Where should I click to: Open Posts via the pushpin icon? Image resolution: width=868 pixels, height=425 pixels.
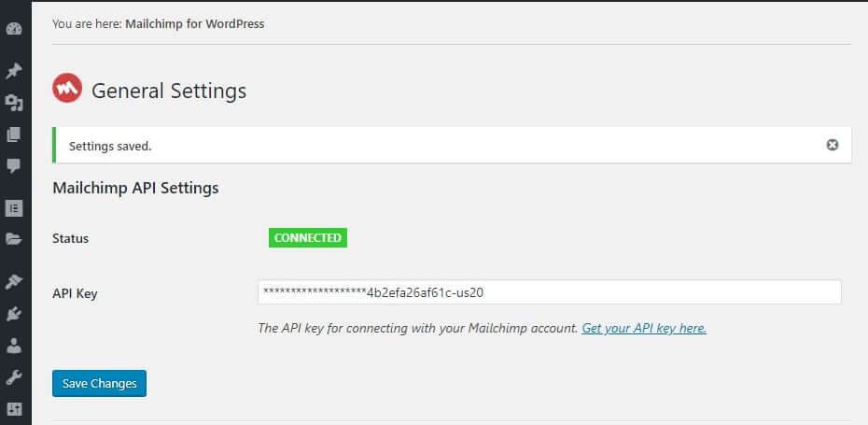[x=14, y=70]
